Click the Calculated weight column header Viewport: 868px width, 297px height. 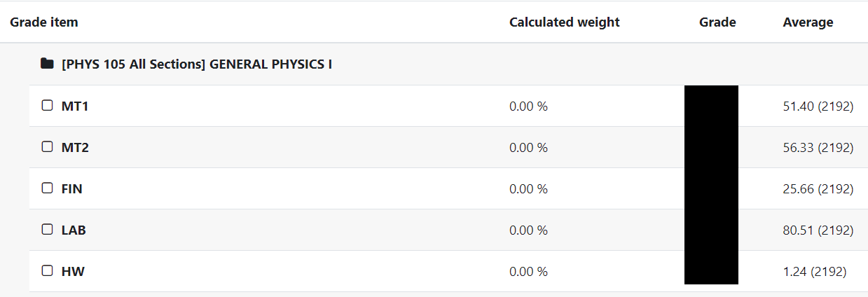(565, 22)
